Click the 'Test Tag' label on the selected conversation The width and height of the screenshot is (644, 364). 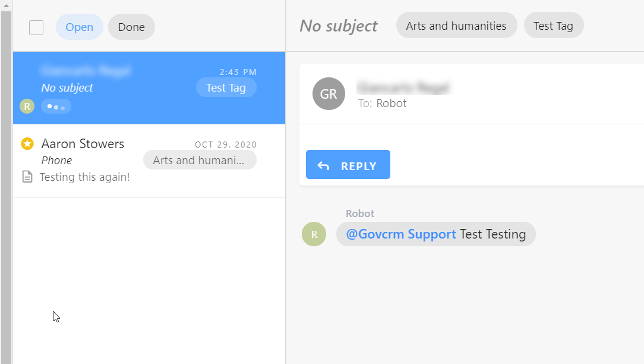point(226,87)
